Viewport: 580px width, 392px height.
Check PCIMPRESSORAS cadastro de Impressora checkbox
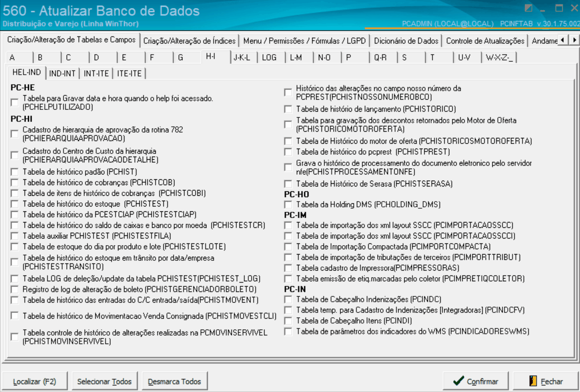tap(288, 268)
